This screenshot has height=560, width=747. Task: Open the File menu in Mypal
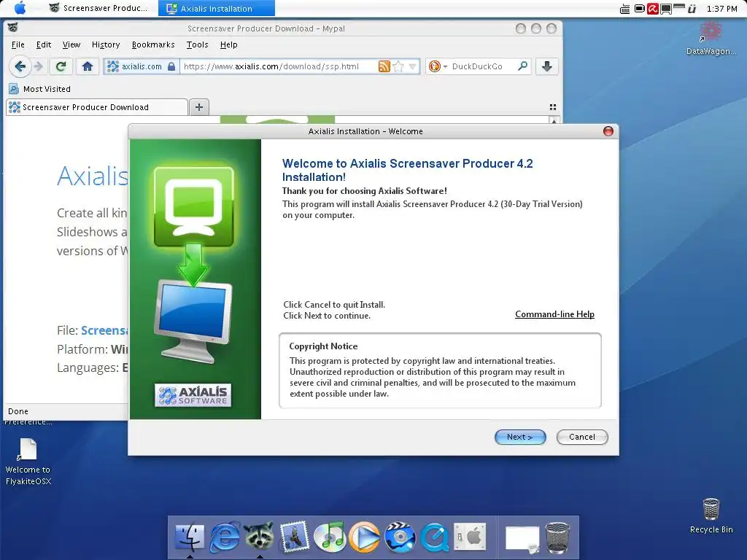point(18,44)
